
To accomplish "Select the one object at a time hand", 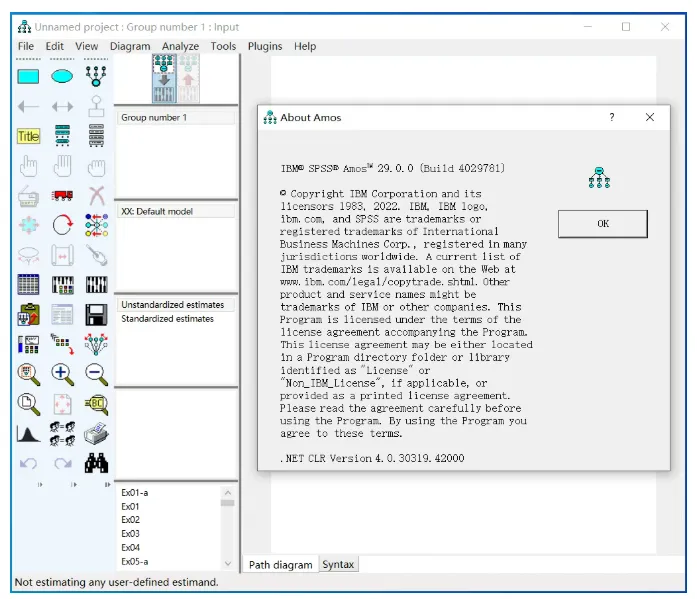I will tap(28, 166).
